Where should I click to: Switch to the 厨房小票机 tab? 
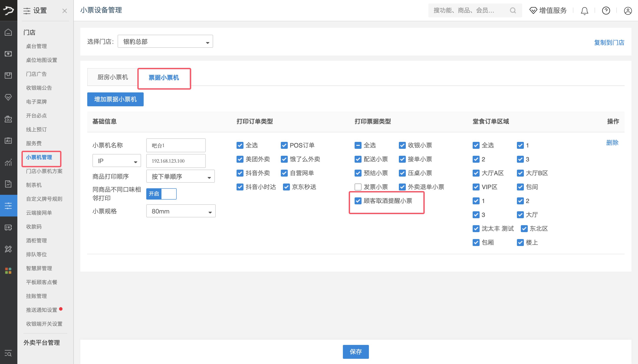(x=113, y=77)
